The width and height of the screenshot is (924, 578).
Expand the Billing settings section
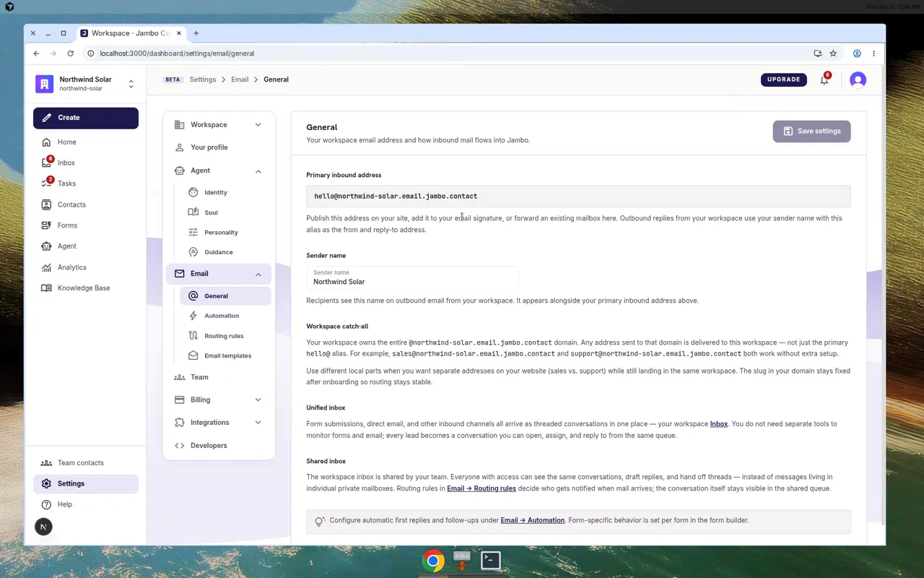[x=219, y=400]
